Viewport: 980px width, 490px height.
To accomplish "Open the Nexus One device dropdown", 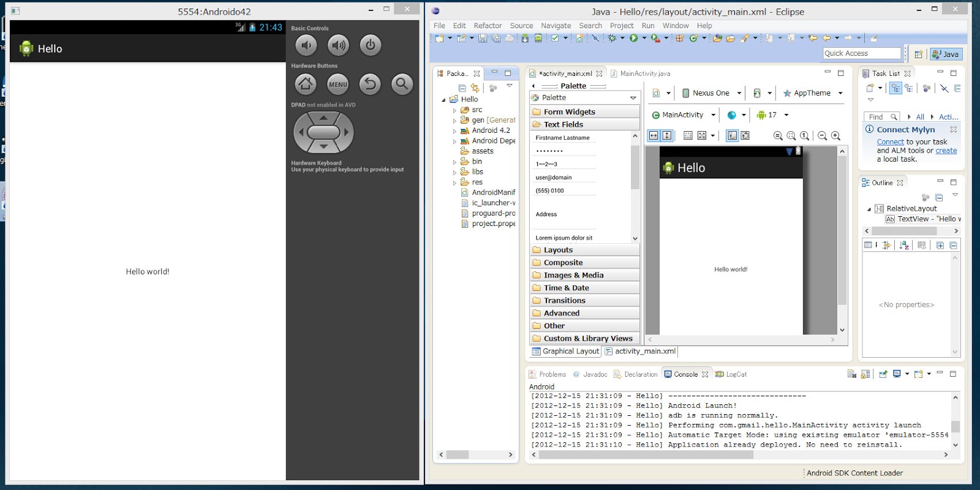I will coord(712,93).
